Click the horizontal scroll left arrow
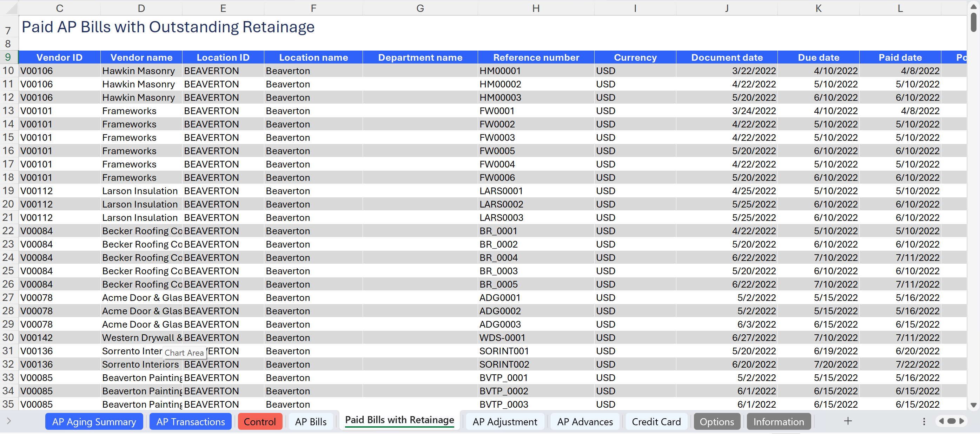Viewport: 980px width, 434px height. pyautogui.click(x=941, y=421)
